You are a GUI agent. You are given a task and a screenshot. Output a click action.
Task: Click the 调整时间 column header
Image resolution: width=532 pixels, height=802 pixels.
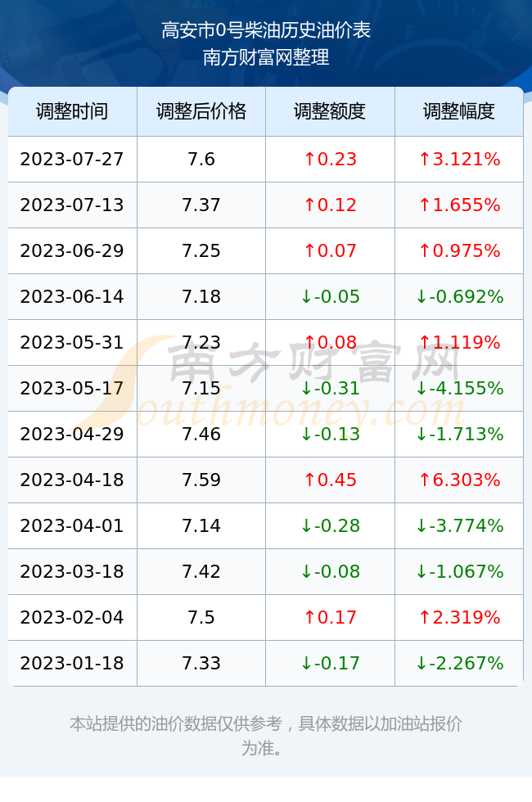point(72,111)
